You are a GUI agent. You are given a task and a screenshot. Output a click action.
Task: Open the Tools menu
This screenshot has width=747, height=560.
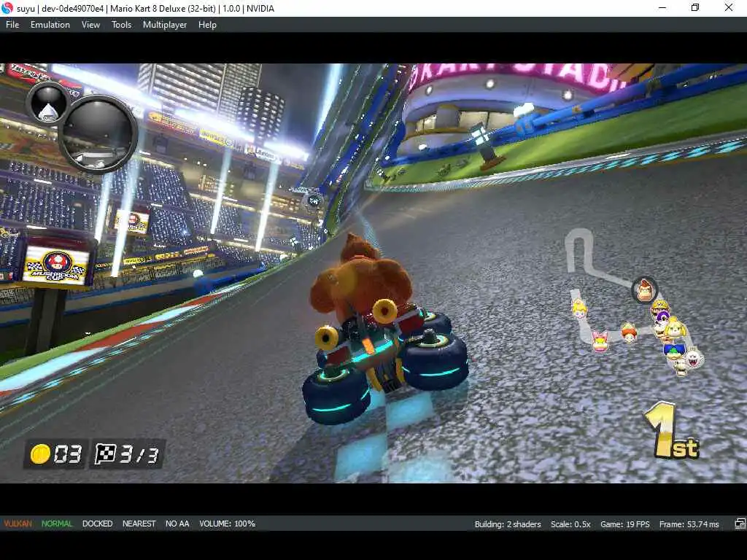[122, 25]
